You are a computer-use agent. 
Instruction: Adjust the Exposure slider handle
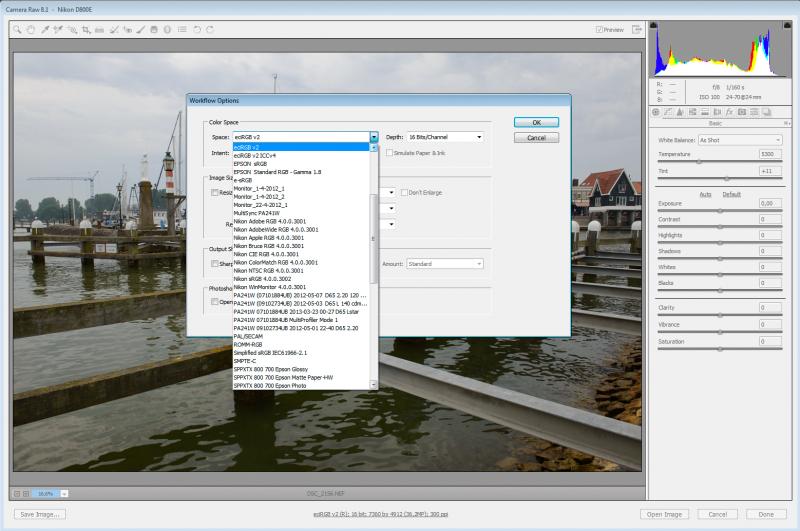pos(720,211)
